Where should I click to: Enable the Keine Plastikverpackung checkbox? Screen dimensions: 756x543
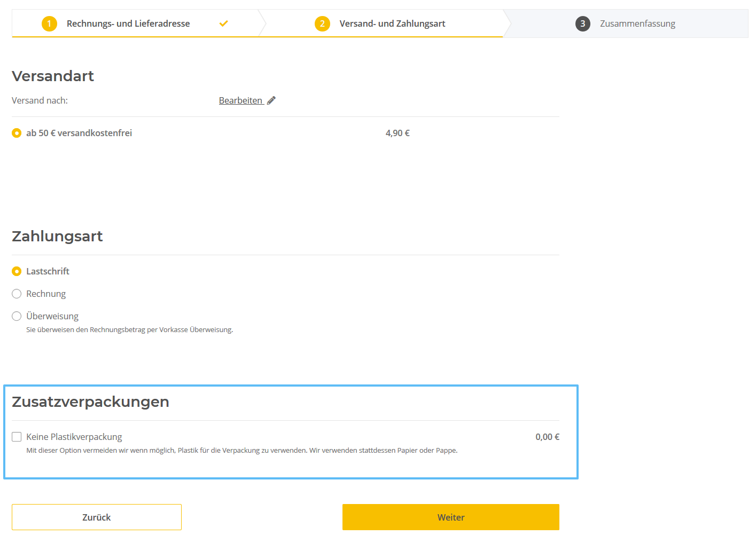tap(17, 437)
